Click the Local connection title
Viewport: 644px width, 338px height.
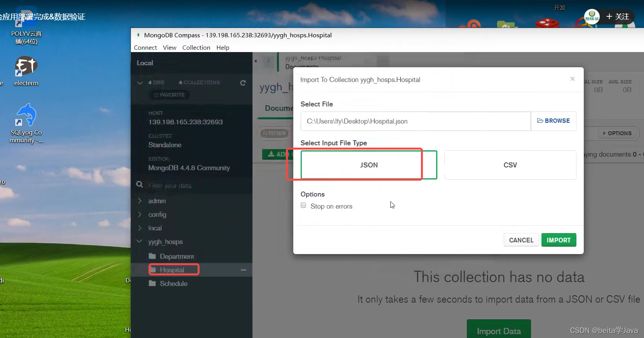click(x=145, y=63)
